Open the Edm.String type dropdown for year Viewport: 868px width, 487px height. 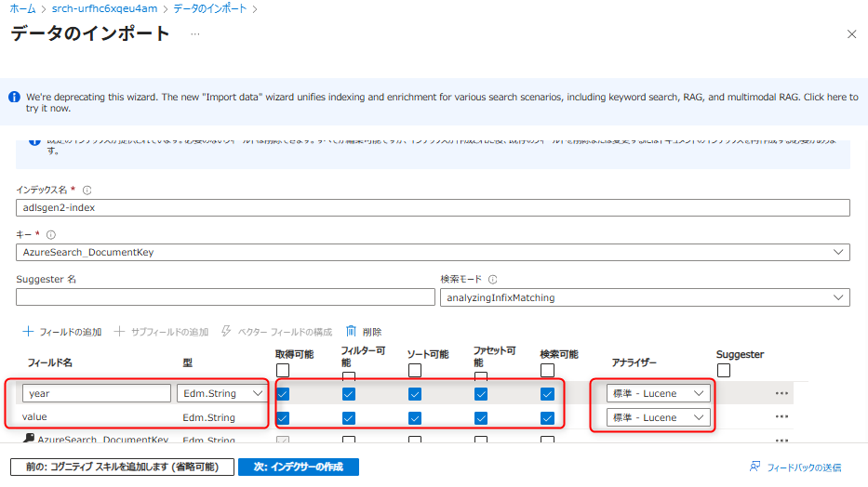[222, 393]
